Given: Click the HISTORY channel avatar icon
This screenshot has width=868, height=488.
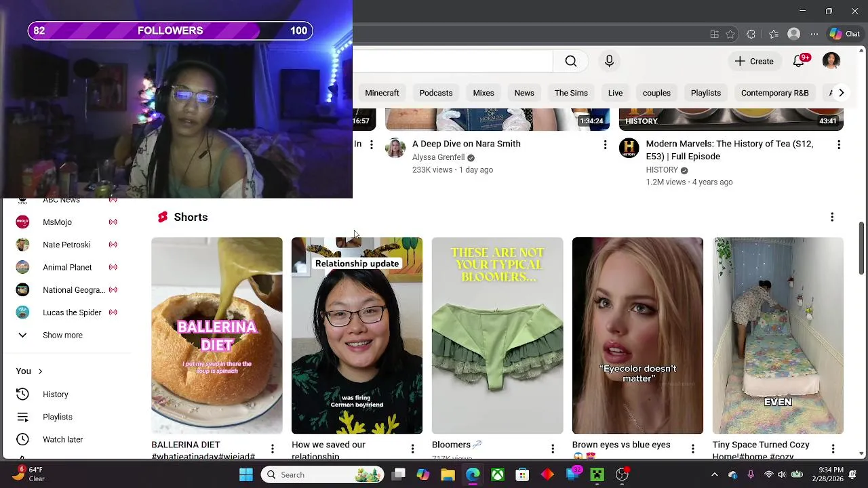Looking at the screenshot, I should click(629, 148).
